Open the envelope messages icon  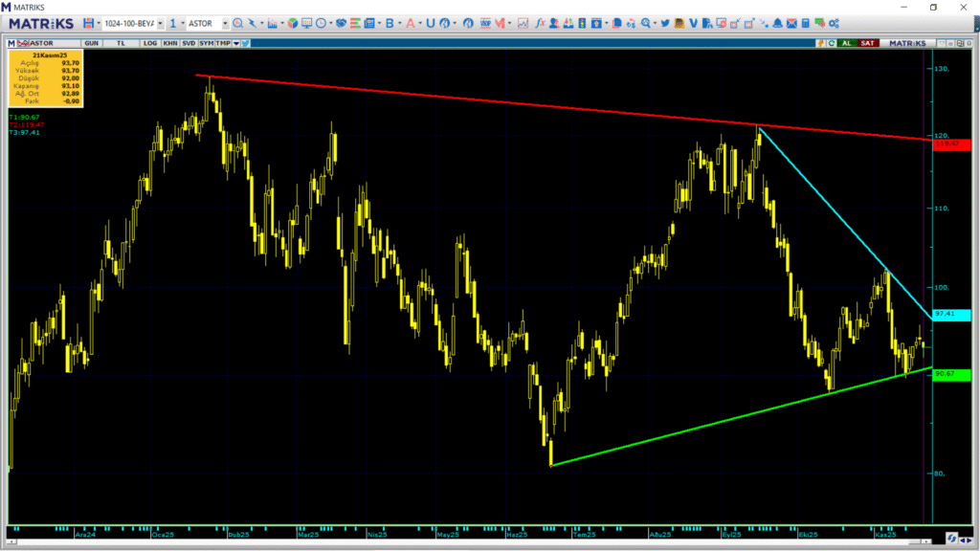click(x=791, y=23)
